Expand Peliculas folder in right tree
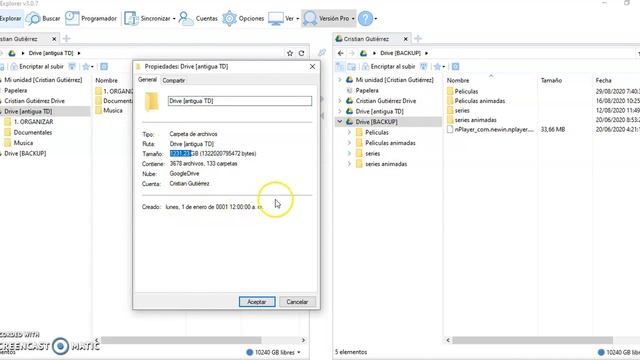The image size is (640, 360). [349, 132]
